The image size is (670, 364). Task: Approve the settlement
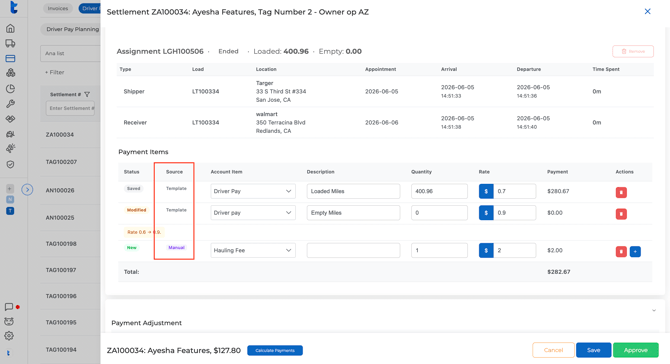point(635,350)
